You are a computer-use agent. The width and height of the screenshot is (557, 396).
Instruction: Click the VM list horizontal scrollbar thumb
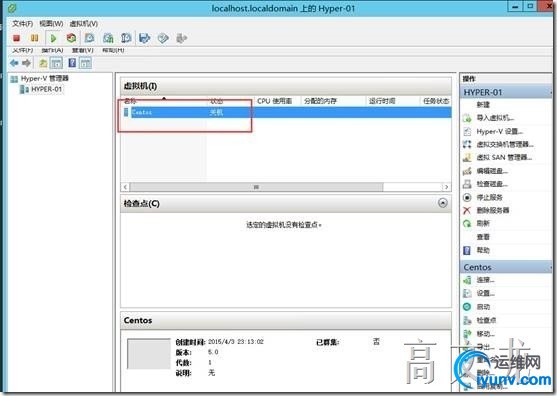(x=256, y=187)
